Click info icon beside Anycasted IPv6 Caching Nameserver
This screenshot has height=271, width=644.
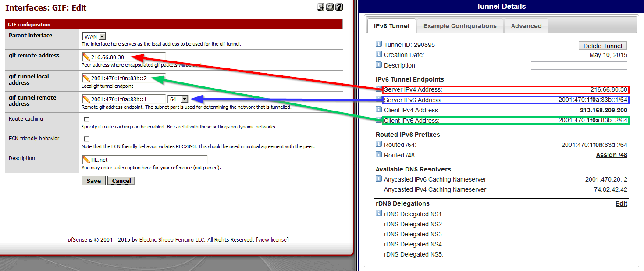click(379, 179)
